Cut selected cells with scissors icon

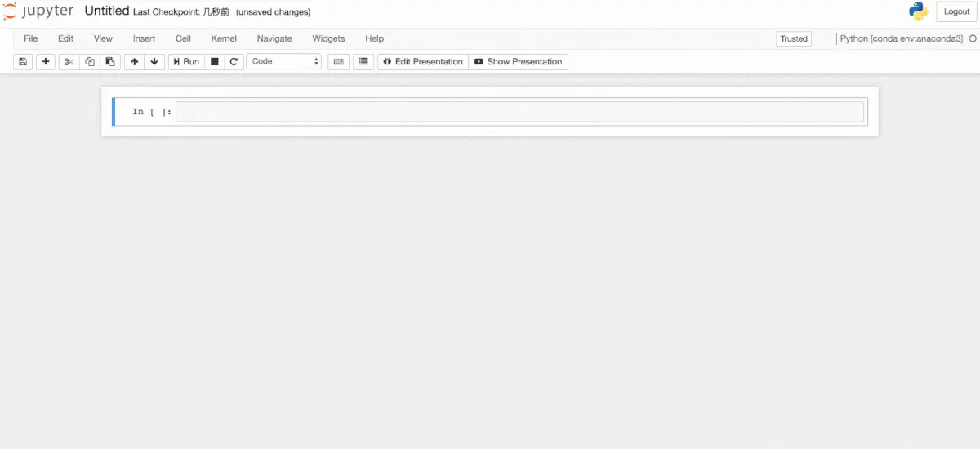tap(69, 61)
